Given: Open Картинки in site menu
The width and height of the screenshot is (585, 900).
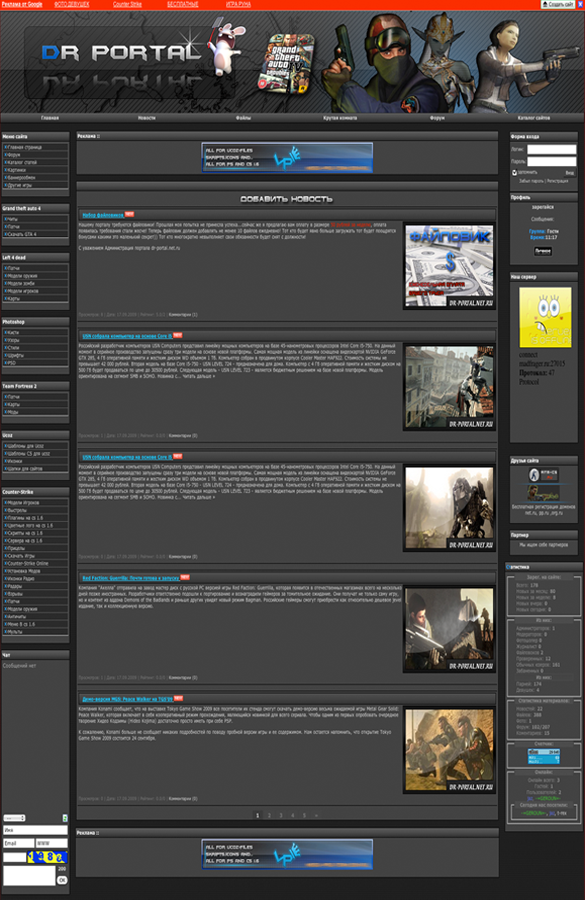Looking at the screenshot, I should 36,170.
